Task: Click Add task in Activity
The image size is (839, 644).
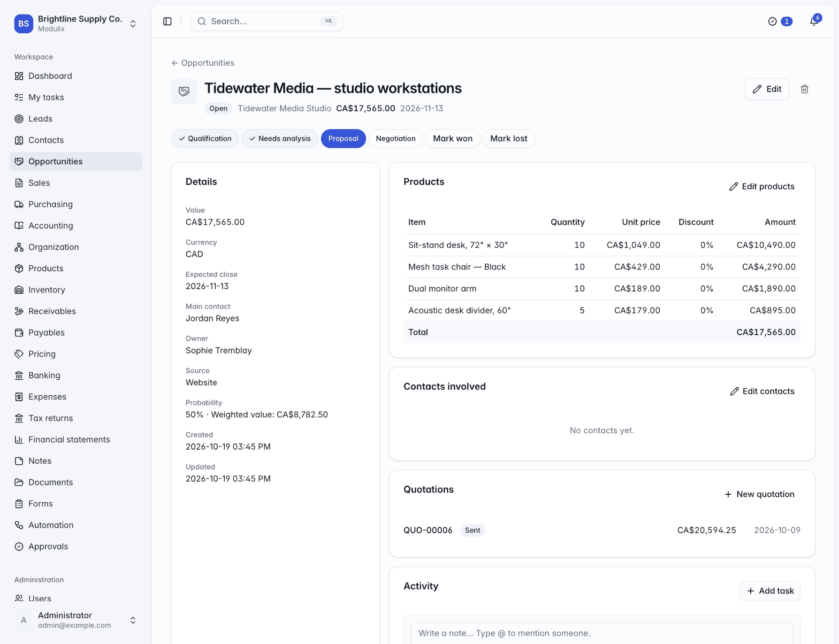Action: (770, 590)
